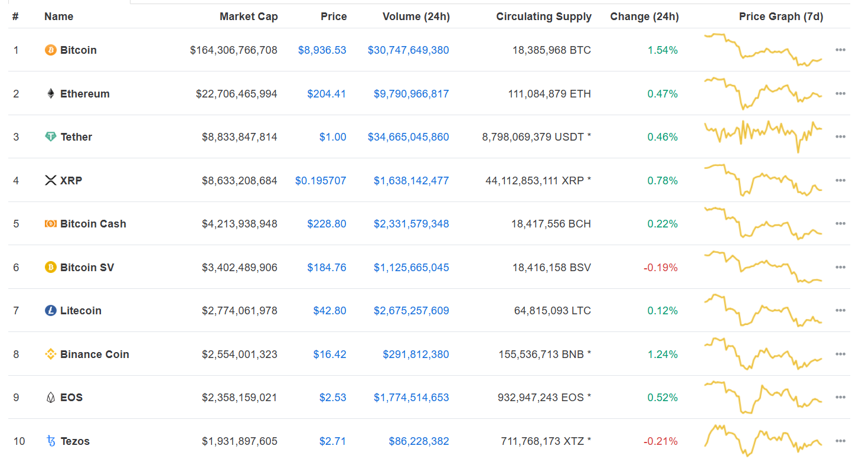Click Ethereum price $204.41
The height and width of the screenshot is (462, 868).
pos(327,93)
